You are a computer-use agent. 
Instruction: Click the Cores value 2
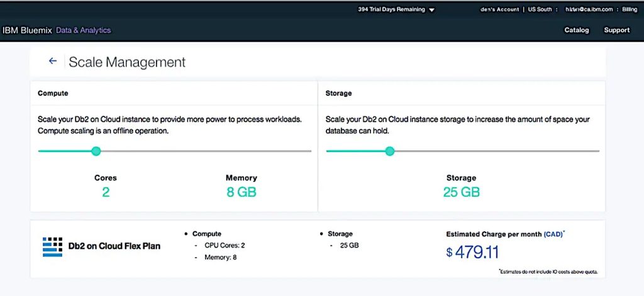tap(106, 192)
